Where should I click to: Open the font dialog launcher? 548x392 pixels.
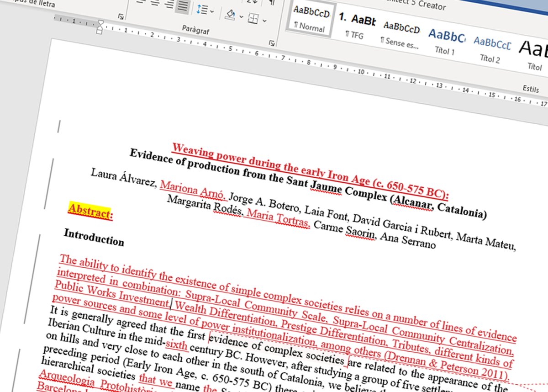pos(121,16)
